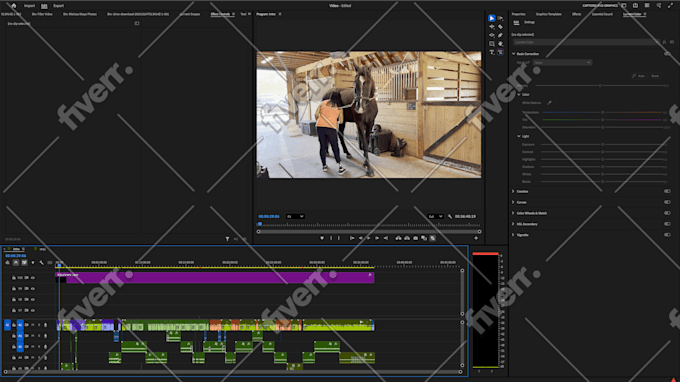Open playback resolution Full dropdown
This screenshot has height=382, width=680.
point(435,216)
